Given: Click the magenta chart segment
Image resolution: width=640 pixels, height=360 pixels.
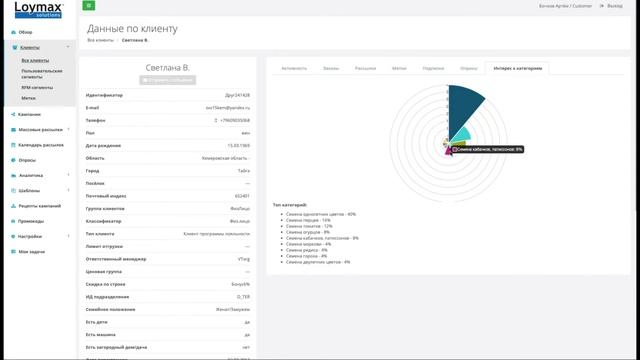Looking at the screenshot, I should coord(448,151).
